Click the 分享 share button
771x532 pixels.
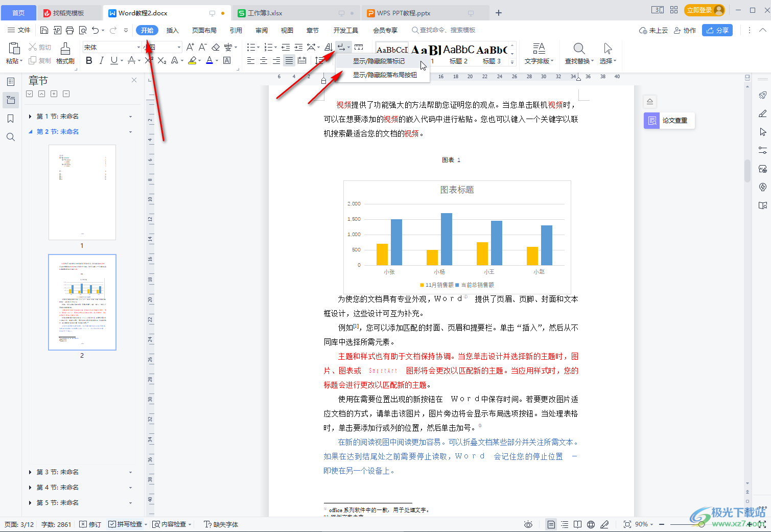coord(717,30)
